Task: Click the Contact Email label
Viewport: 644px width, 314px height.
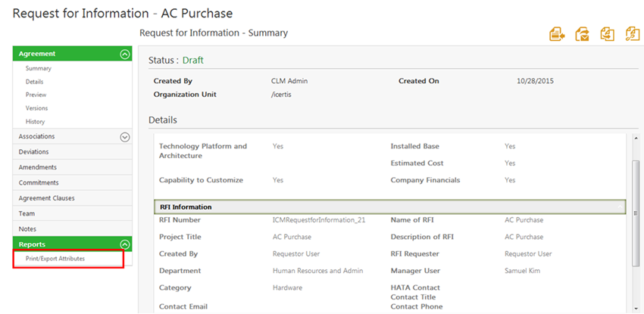Action: tap(183, 306)
